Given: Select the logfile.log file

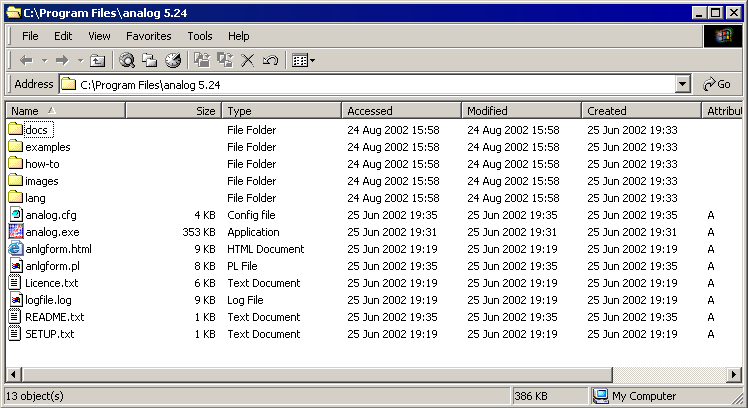Looking at the screenshot, I should tap(48, 300).
